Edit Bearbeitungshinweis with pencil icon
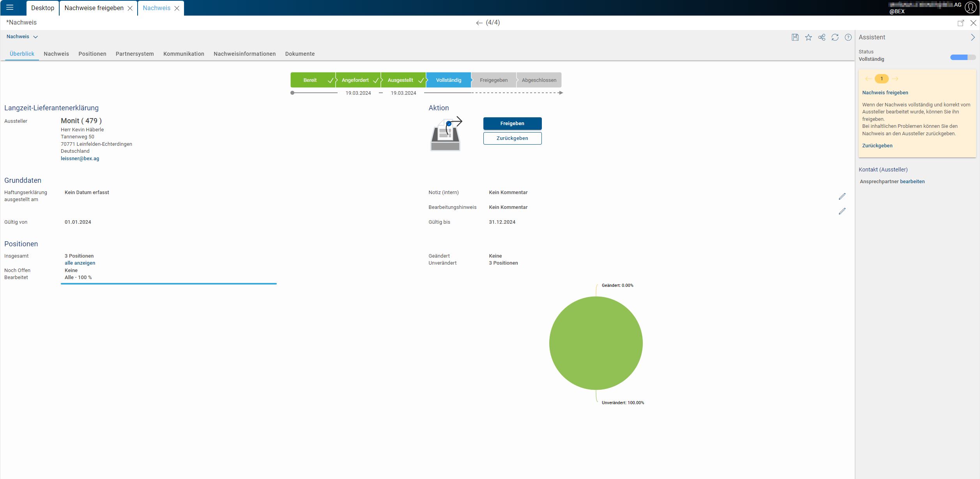This screenshot has height=479, width=980. coord(842,211)
